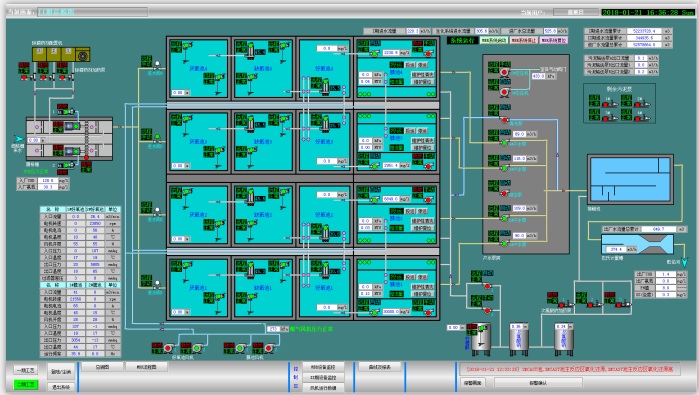The width and height of the screenshot is (699, 395).
Task: Switch to the 一期工艺 process view
Action: click(x=26, y=370)
